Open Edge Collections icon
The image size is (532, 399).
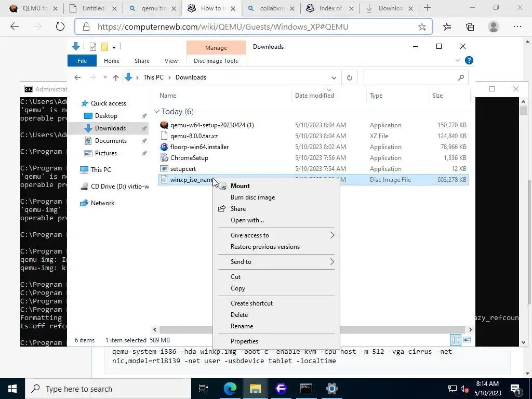coord(470,27)
